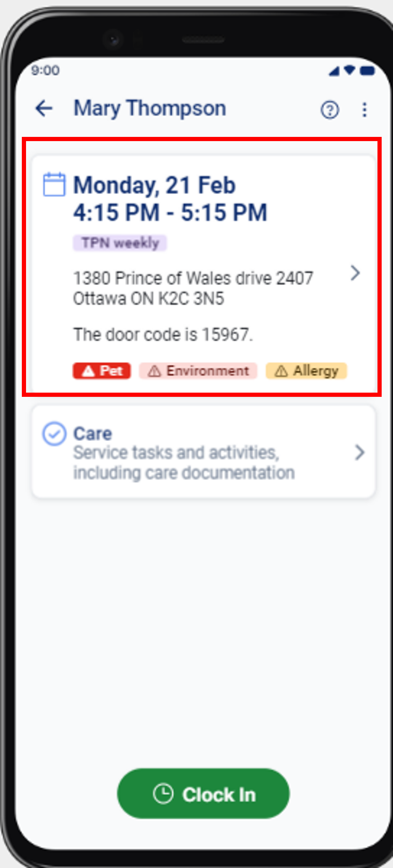Screen dimensions: 393x868
Task: Tap the battery indicator in the status bar
Action: click(x=367, y=71)
